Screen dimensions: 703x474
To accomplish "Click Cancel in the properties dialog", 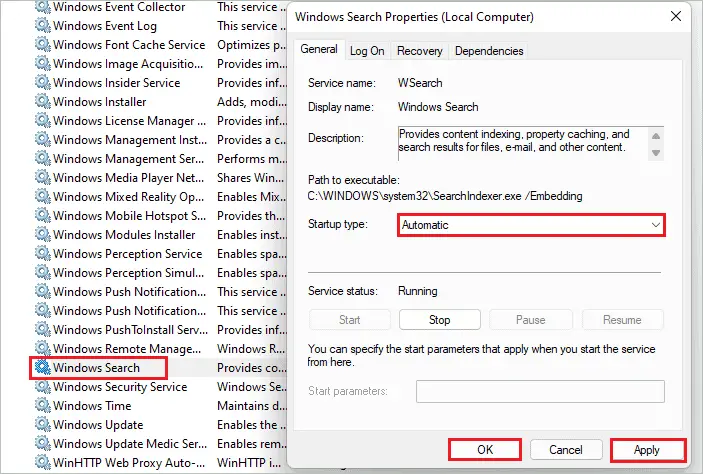I will (565, 450).
